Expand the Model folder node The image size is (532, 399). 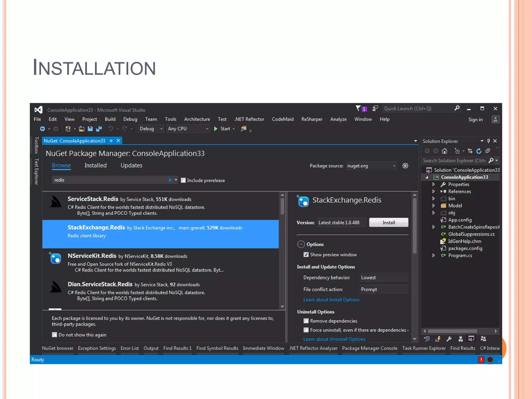[x=433, y=205]
